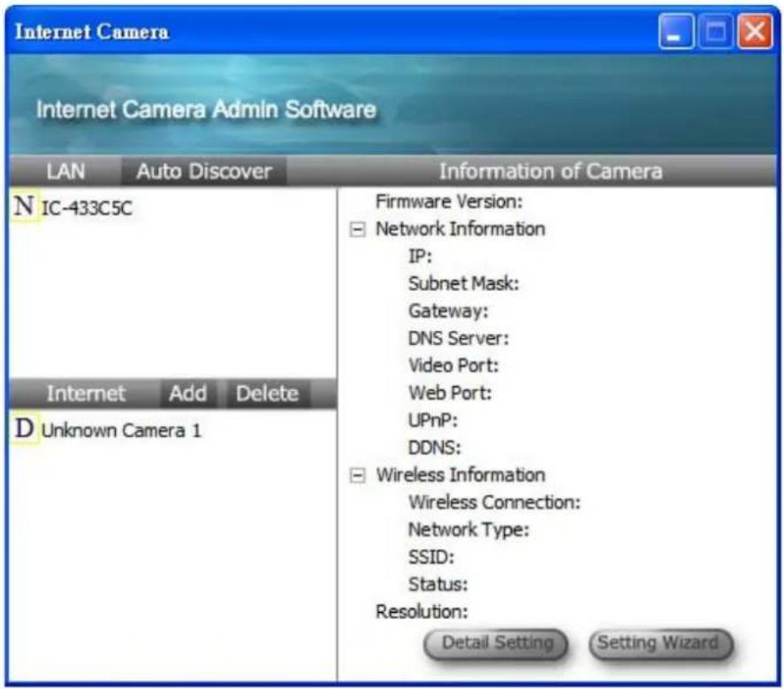Click the Delete camera button
784x689 pixels.
268,394
